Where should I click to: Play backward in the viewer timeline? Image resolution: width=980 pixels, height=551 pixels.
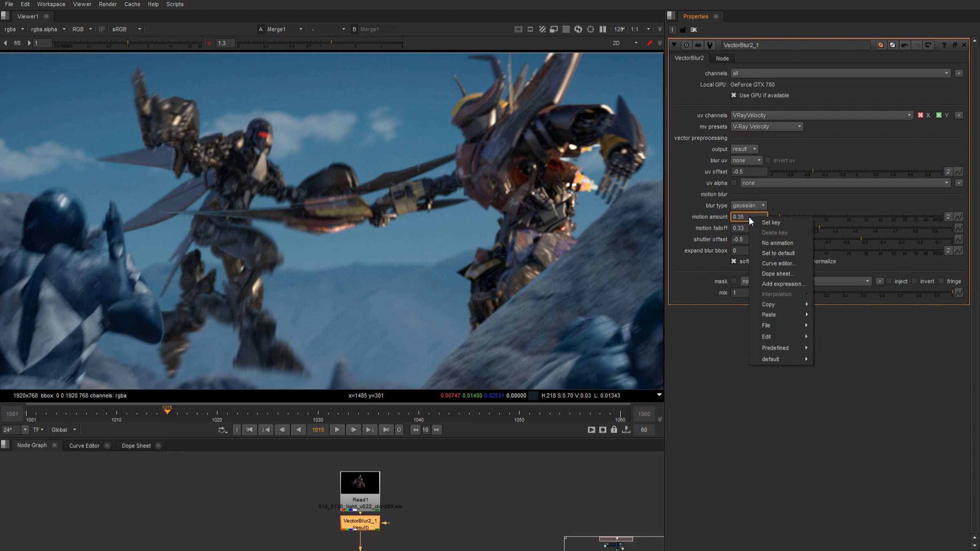(299, 430)
